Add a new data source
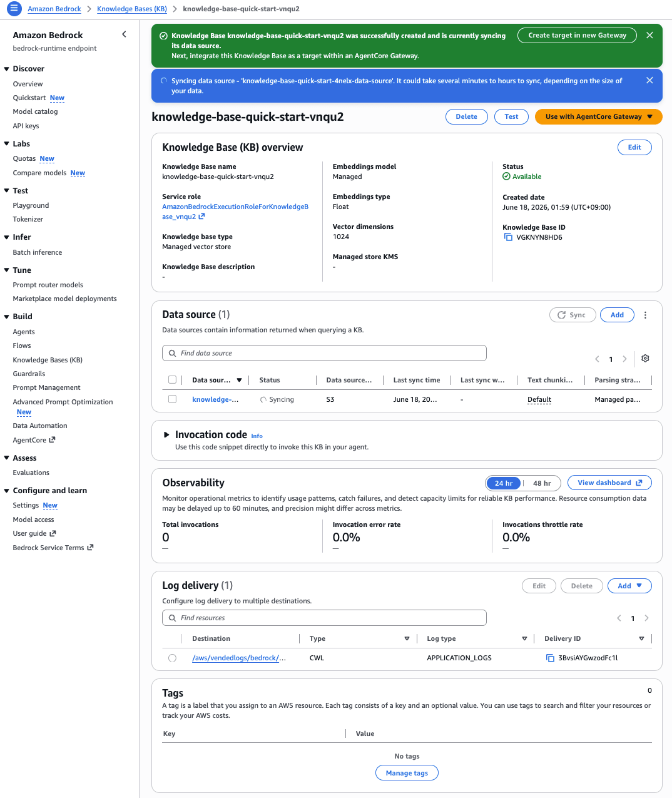672x798 pixels. coord(617,315)
